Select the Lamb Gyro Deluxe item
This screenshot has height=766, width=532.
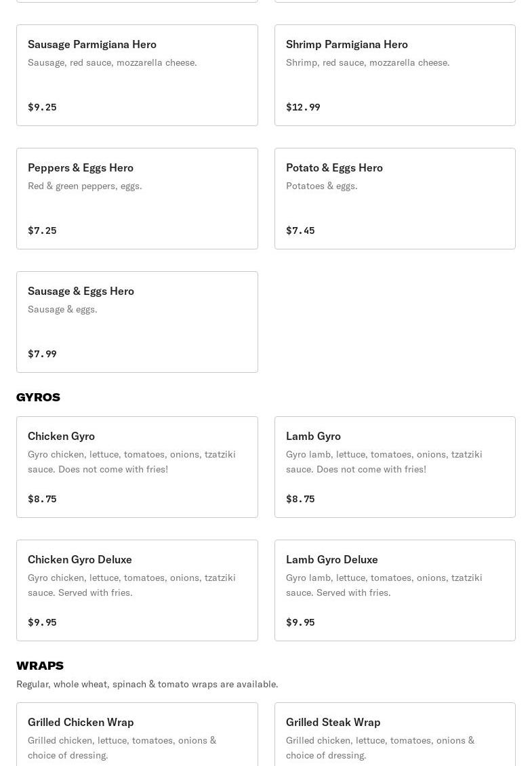394,590
